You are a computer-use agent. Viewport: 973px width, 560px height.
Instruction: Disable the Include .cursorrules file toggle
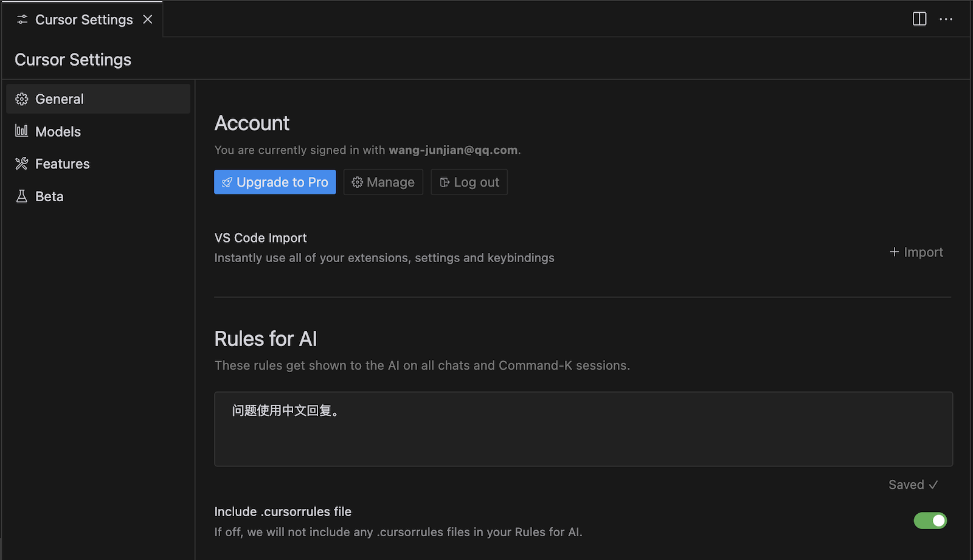coord(930,520)
